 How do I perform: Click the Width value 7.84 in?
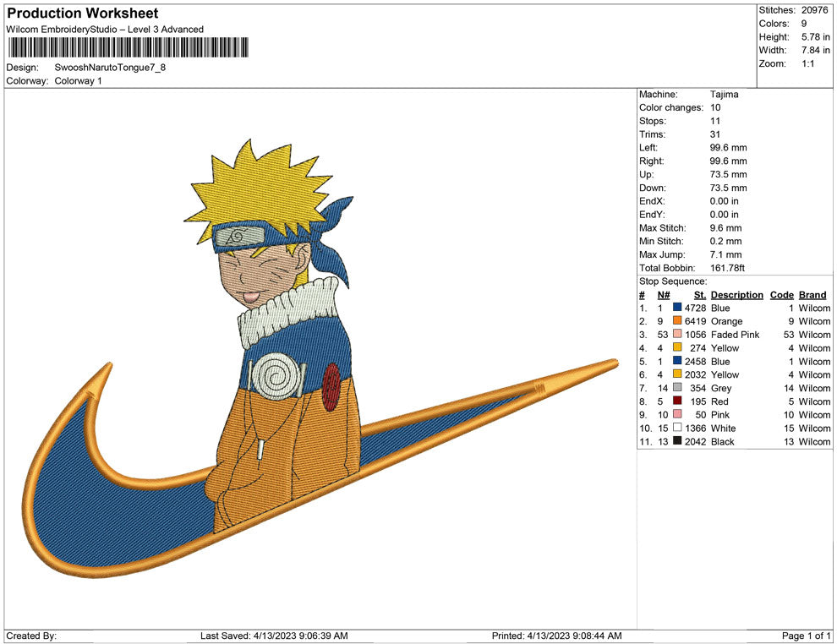point(815,50)
